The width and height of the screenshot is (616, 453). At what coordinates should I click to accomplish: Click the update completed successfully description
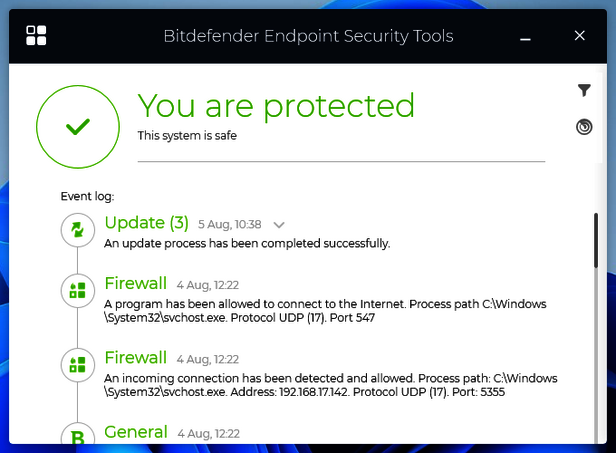(247, 243)
